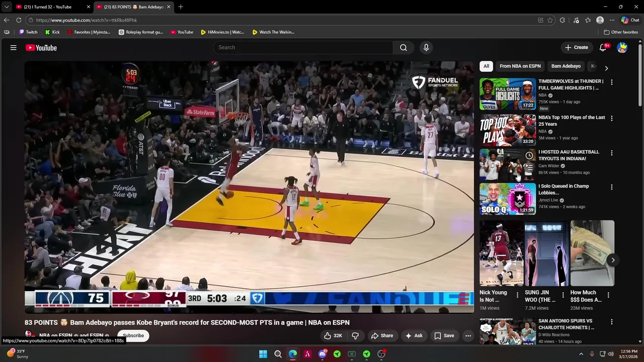Open Nick Young short thumbnail

502,253
